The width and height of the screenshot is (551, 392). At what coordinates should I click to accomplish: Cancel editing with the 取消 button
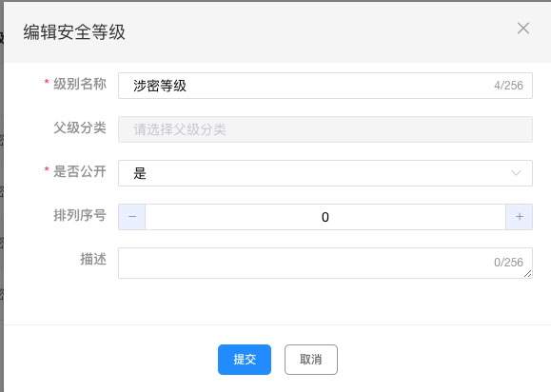[311, 360]
